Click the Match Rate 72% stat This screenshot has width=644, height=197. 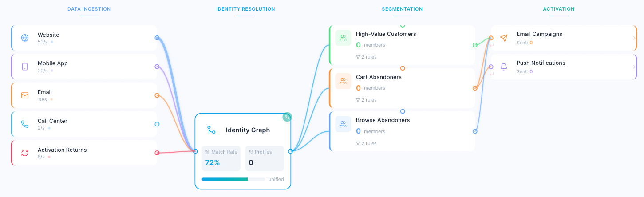click(221, 158)
